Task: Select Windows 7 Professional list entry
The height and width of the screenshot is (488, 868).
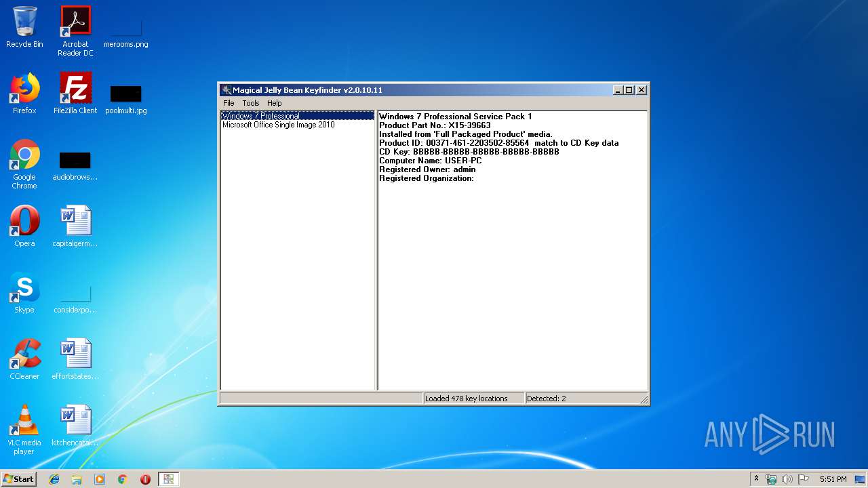Action: point(298,116)
